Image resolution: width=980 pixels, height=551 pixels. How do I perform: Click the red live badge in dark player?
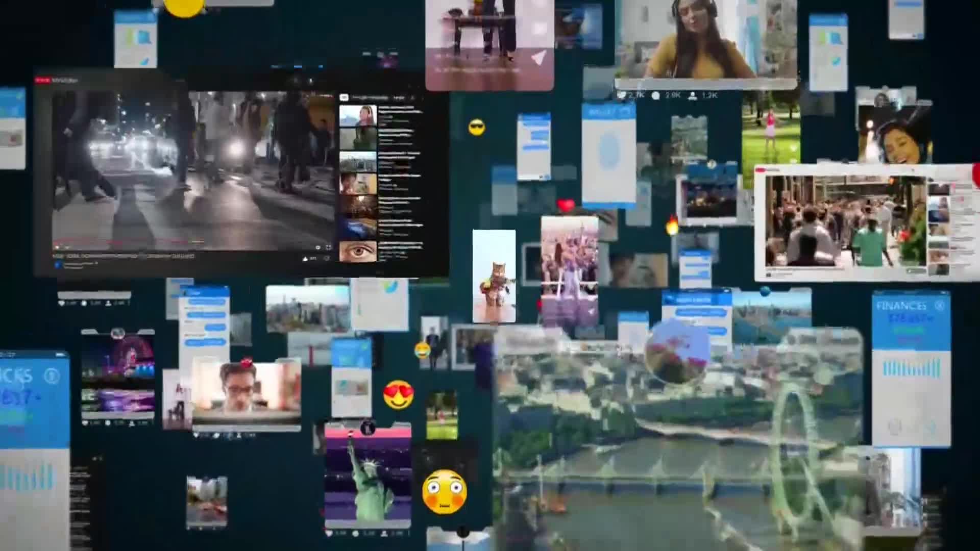pos(42,80)
